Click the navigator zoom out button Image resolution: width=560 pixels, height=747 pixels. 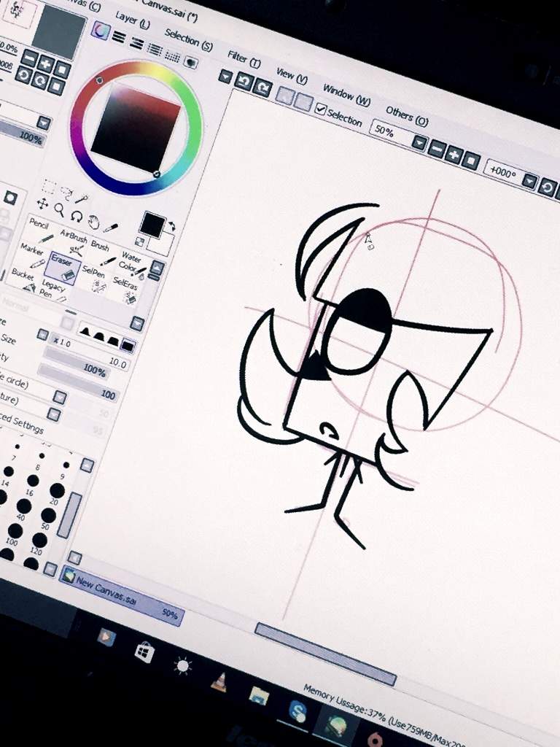(29, 58)
